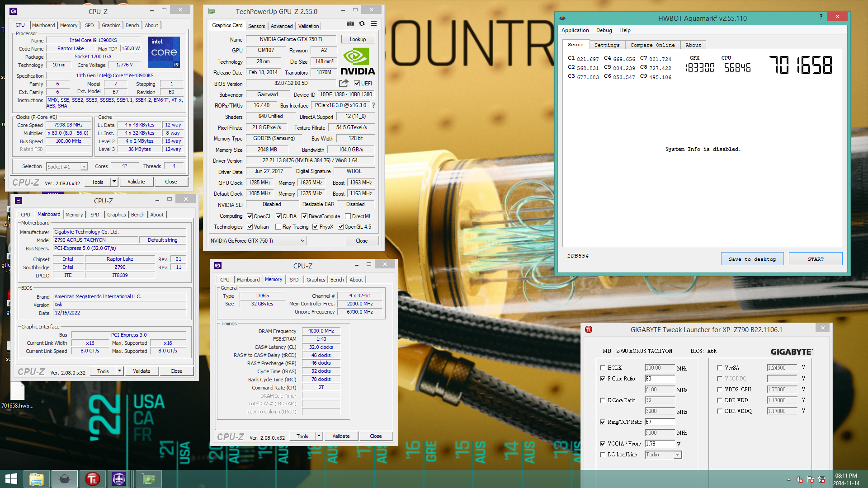Image resolution: width=868 pixels, height=488 pixels.
Task: Open Debug menu in Aquamark
Action: (x=604, y=30)
